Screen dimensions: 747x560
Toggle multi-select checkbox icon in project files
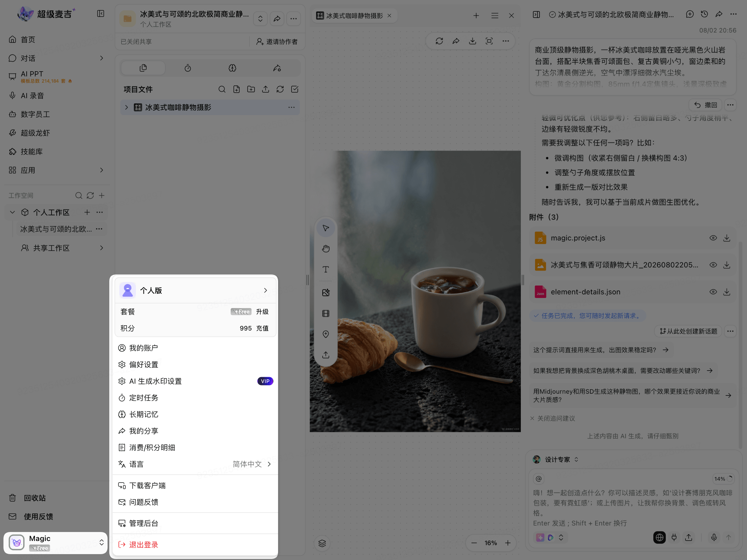[295, 90]
